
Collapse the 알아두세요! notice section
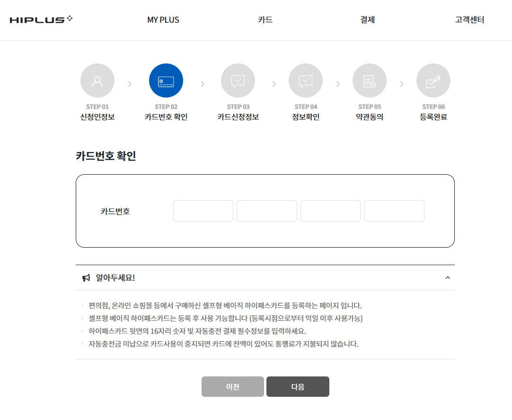[x=448, y=278]
